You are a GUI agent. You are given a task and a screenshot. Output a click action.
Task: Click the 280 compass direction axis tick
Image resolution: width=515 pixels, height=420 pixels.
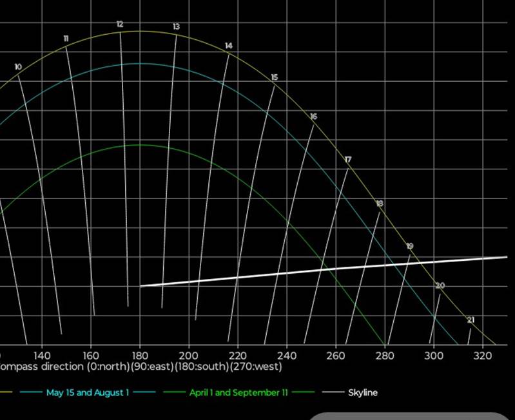tap(385, 355)
